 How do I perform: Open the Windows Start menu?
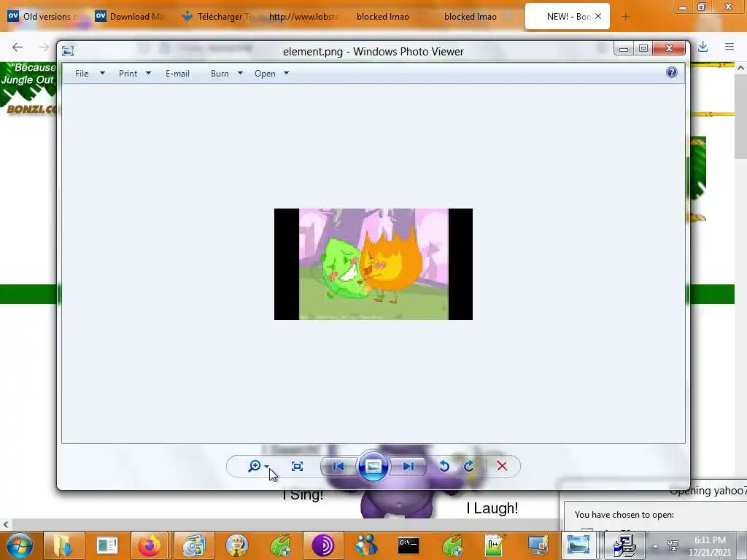click(x=20, y=545)
